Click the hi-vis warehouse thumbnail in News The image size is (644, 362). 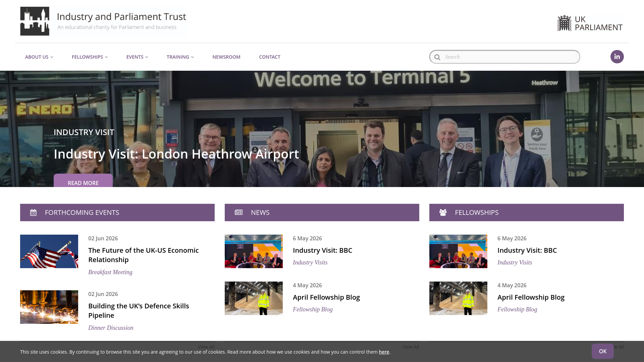[254, 298]
